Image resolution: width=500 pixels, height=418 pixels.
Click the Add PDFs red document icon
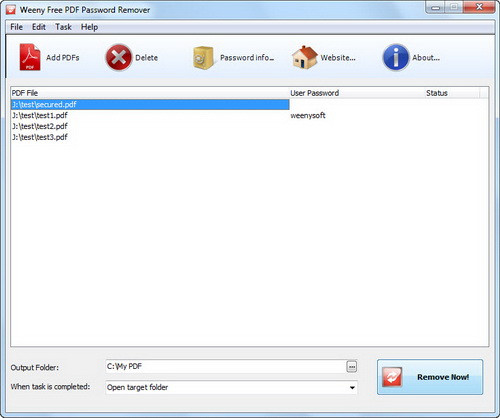point(30,57)
